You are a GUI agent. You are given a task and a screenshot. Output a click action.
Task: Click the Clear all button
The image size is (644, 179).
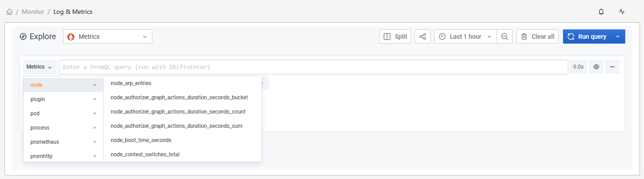(537, 37)
